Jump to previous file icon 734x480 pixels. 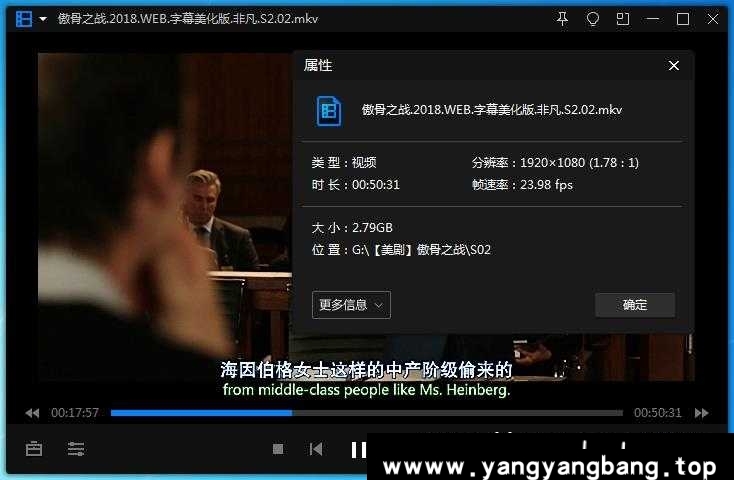point(316,449)
